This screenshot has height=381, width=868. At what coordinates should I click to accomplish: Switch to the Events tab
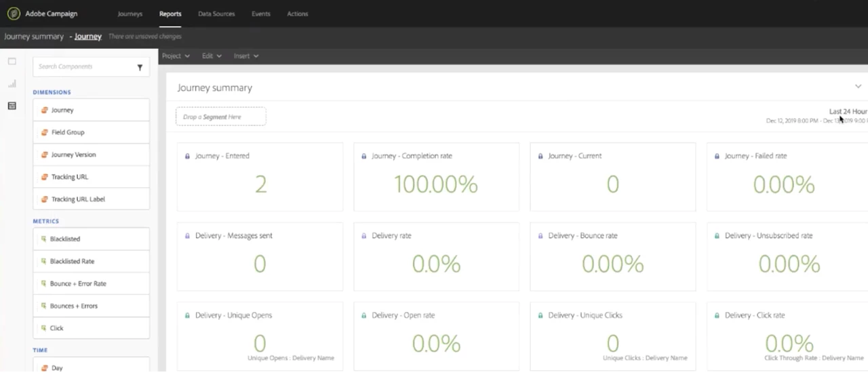260,14
